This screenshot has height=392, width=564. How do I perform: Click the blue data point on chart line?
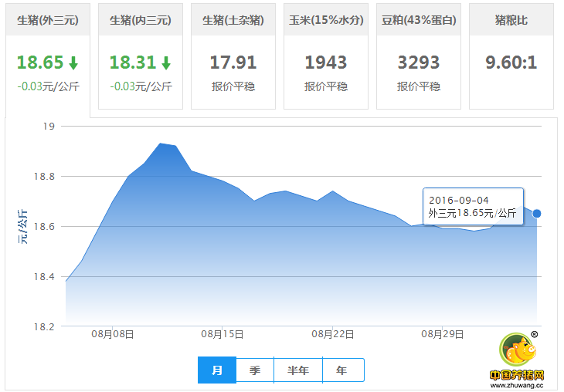[x=537, y=213]
